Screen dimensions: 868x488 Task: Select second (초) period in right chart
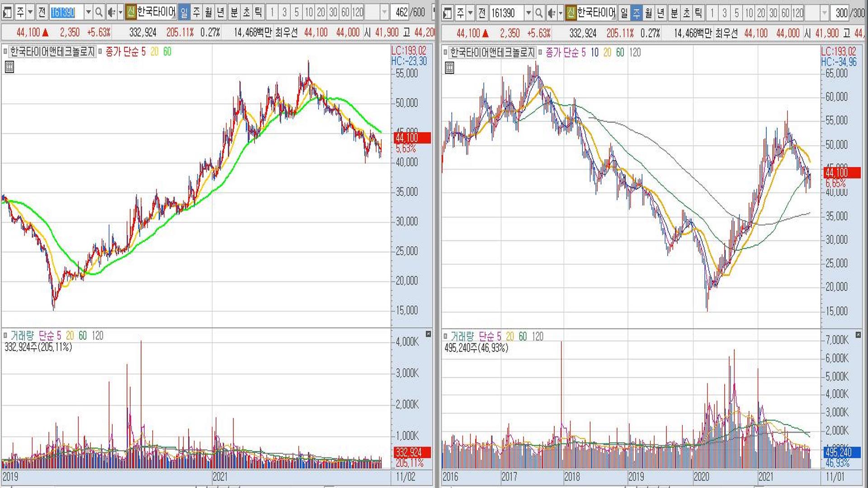pyautogui.click(x=686, y=13)
